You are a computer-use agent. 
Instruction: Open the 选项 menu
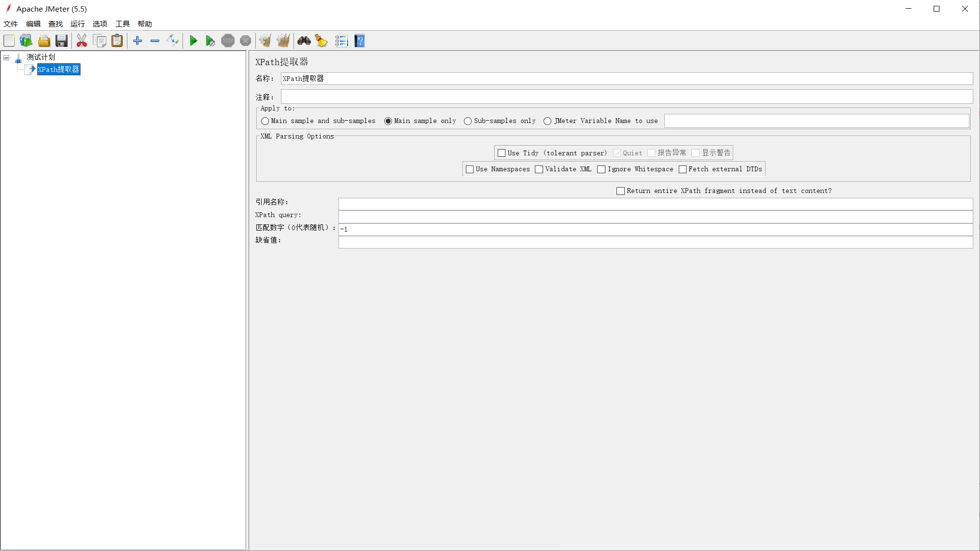point(99,24)
